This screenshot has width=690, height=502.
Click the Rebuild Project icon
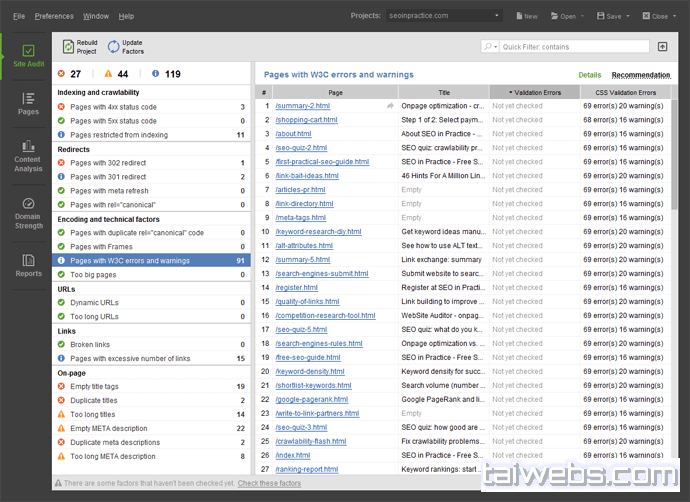pos(68,46)
